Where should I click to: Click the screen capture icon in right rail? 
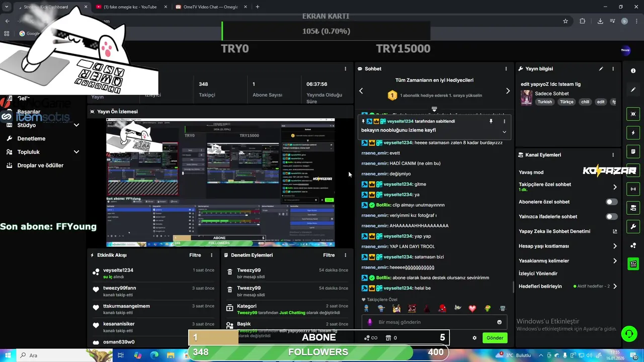(x=633, y=114)
